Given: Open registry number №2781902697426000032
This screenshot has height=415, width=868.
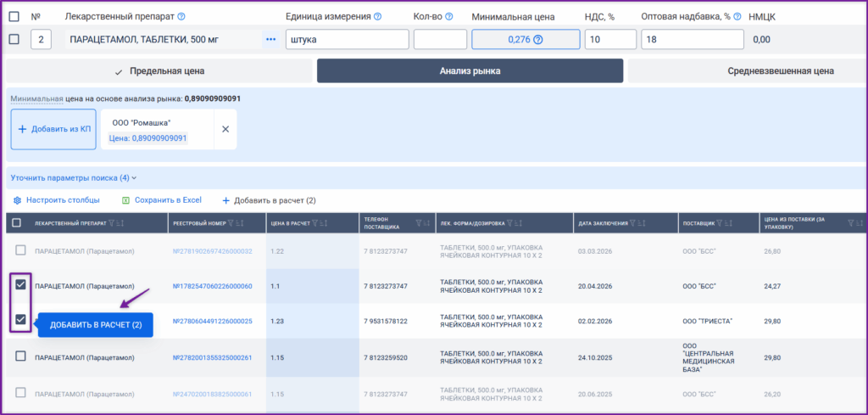Looking at the screenshot, I should pyautogui.click(x=213, y=251).
